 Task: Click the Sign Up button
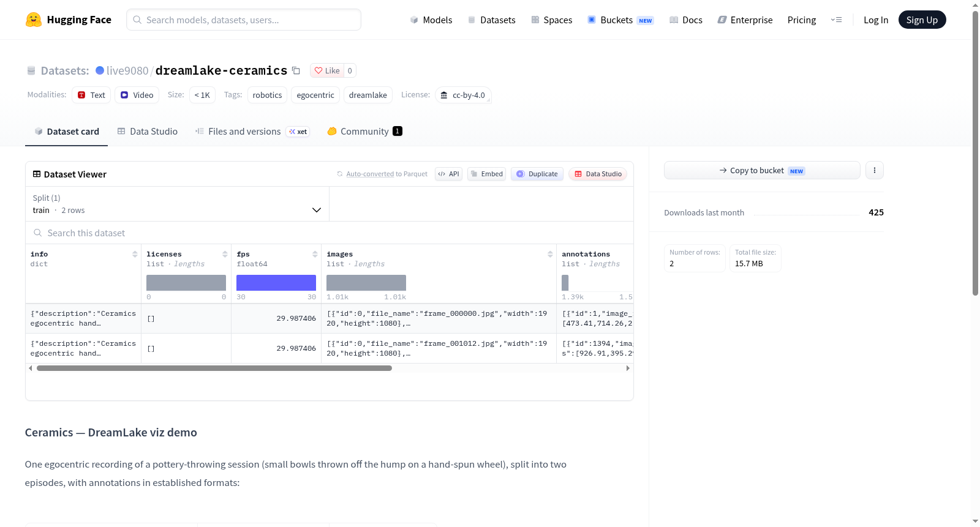pos(922,20)
